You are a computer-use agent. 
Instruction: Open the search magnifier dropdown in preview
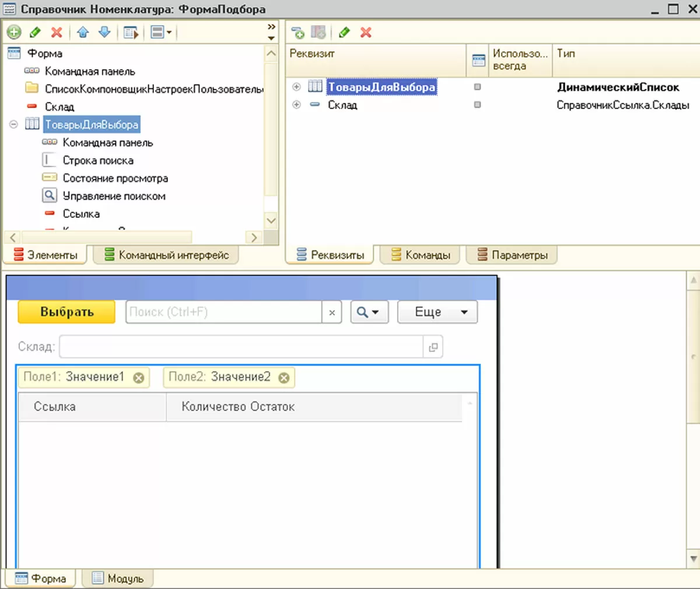pyautogui.click(x=368, y=312)
